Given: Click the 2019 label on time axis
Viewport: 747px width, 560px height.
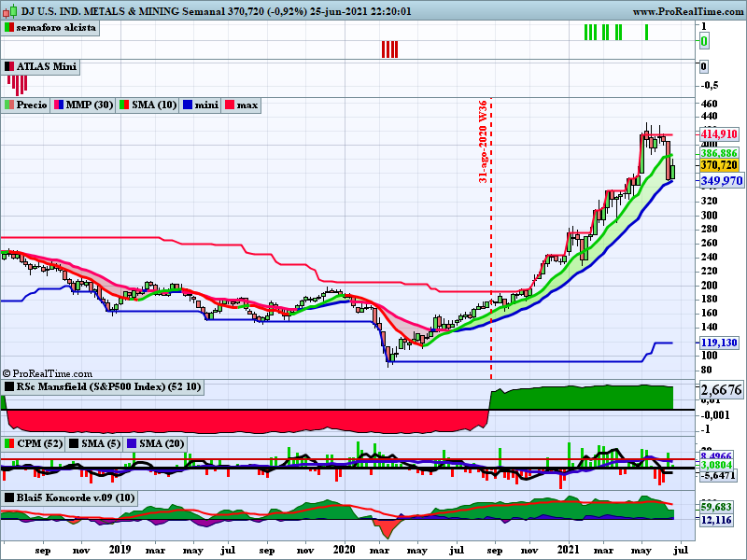Looking at the screenshot, I should click(x=120, y=550).
